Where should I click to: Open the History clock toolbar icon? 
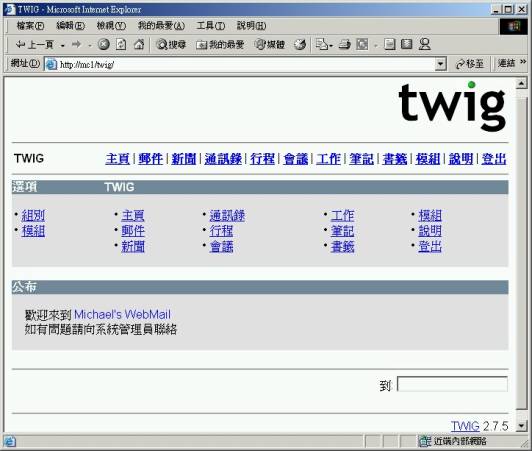(x=300, y=44)
